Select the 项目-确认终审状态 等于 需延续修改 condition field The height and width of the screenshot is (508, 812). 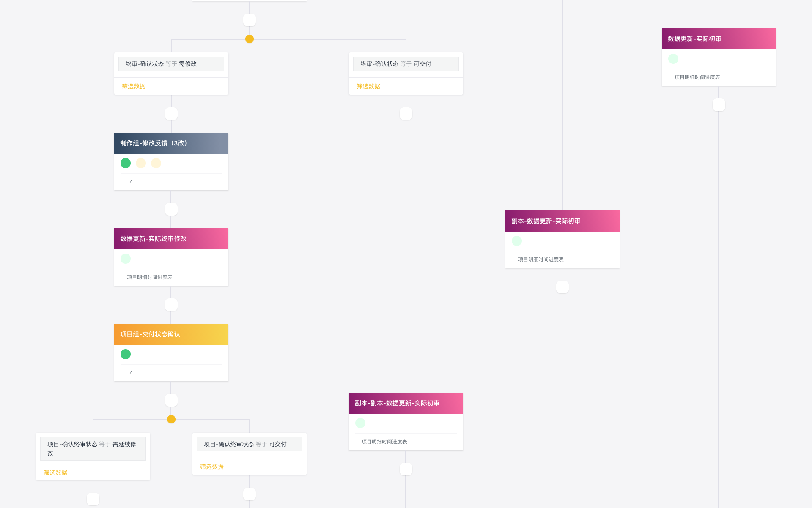(93, 449)
